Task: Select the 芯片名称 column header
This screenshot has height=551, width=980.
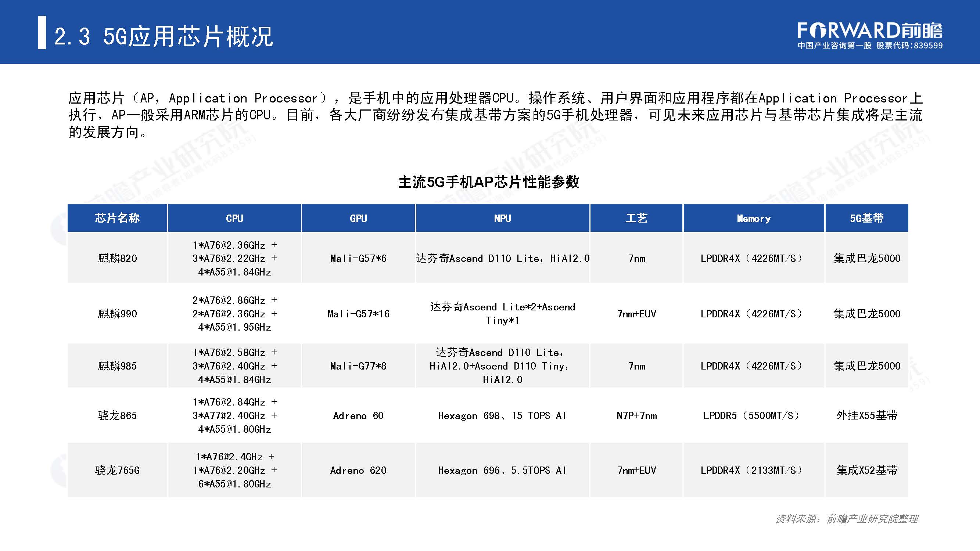Action: (x=117, y=218)
